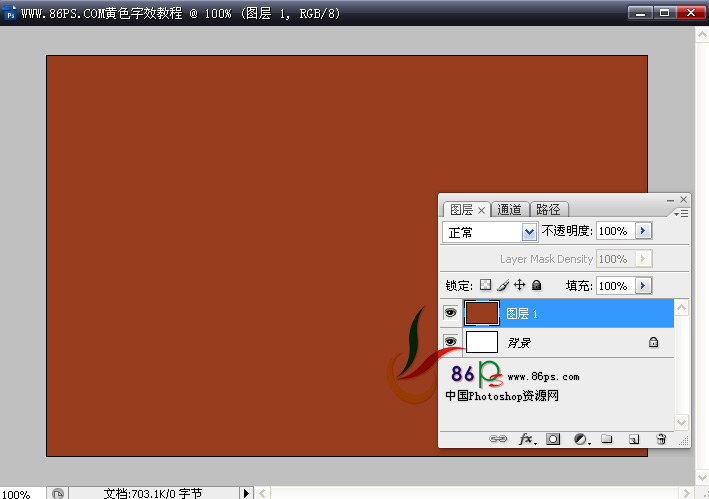Switch to the 通道 tab
The image size is (709, 499).
pos(509,210)
